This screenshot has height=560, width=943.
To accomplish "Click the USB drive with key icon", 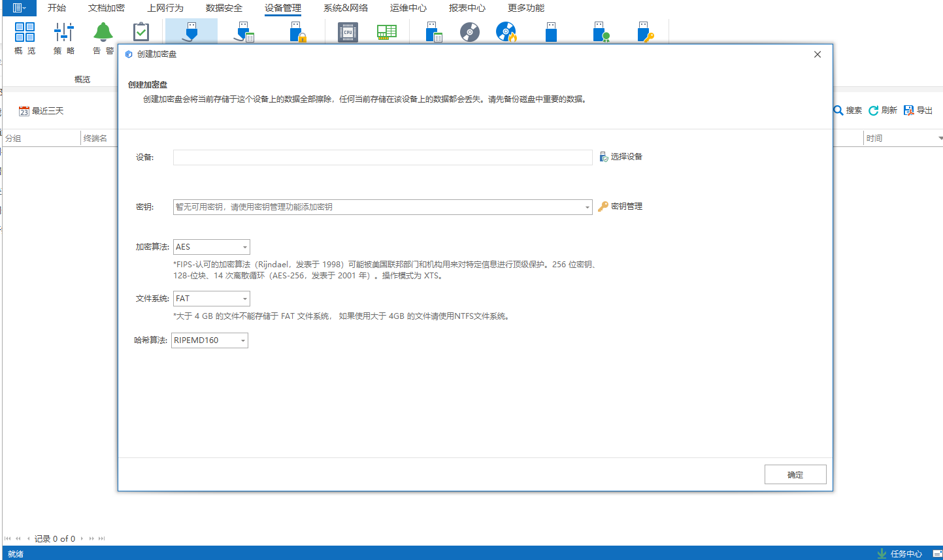I will pos(646,32).
